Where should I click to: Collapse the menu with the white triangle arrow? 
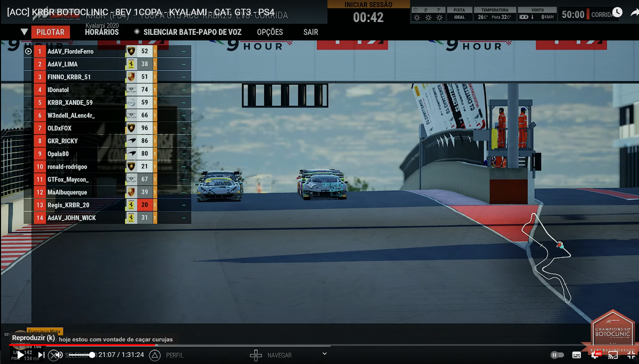tap(24, 32)
